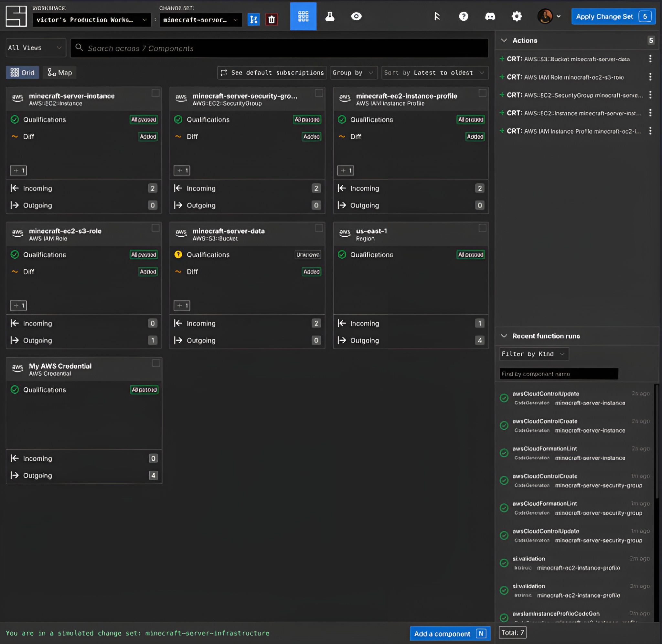Click the System Initiative logo icon
Image resolution: width=662 pixels, height=644 pixels.
[16, 16]
